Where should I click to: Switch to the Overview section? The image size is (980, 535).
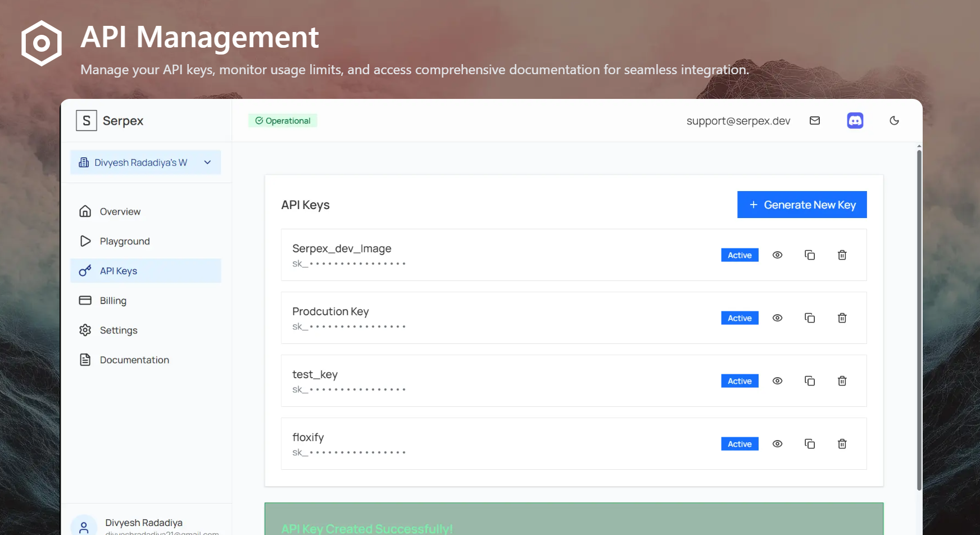tap(120, 211)
